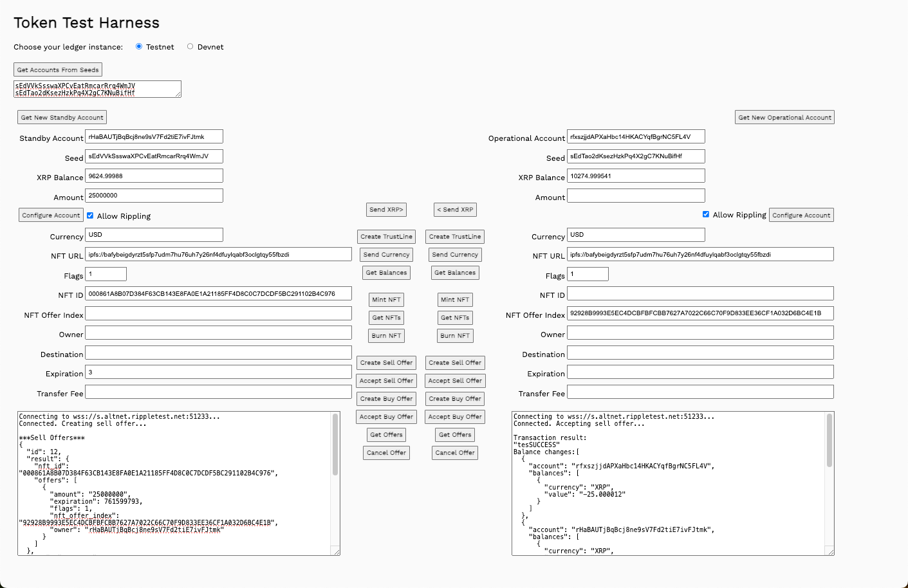Select the Testnet ledger radio button
This screenshot has height=588, width=908.
(x=139, y=46)
